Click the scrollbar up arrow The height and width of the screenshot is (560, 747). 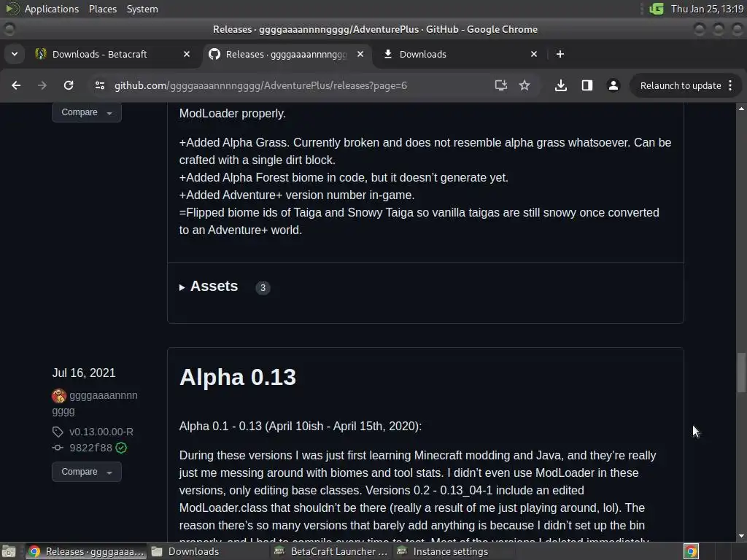(x=741, y=109)
